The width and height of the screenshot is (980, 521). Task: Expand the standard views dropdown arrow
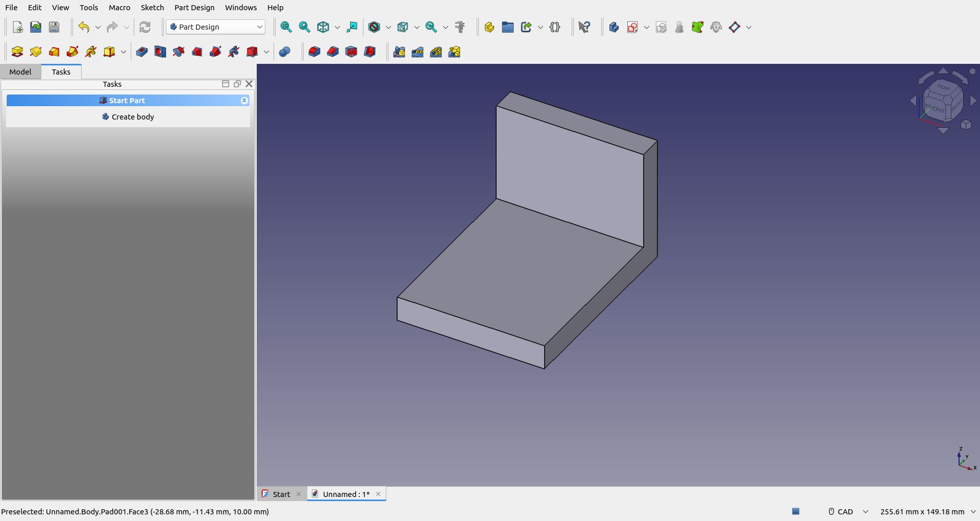tap(337, 27)
